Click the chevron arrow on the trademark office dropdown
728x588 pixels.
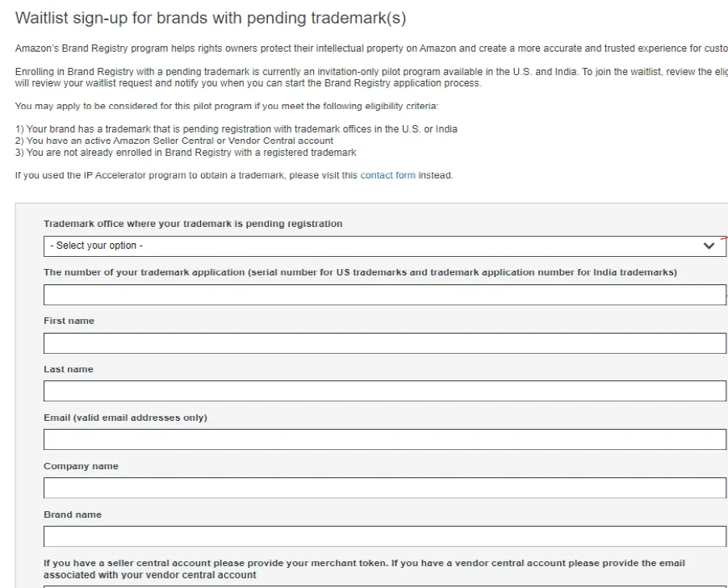[709, 246]
